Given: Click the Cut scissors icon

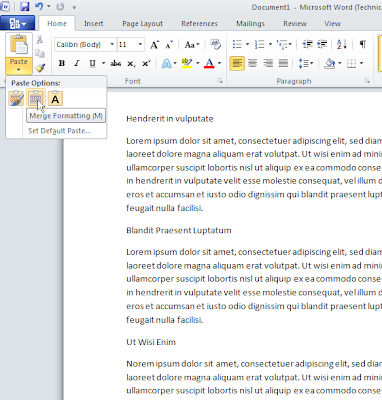Looking at the screenshot, I should tap(40, 39).
